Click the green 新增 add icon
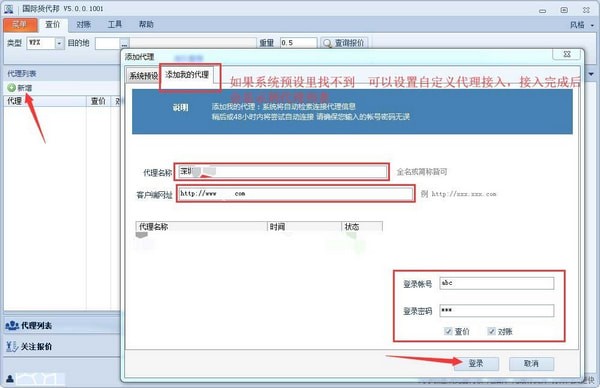Screen dimensions: 600x388 click(11, 88)
